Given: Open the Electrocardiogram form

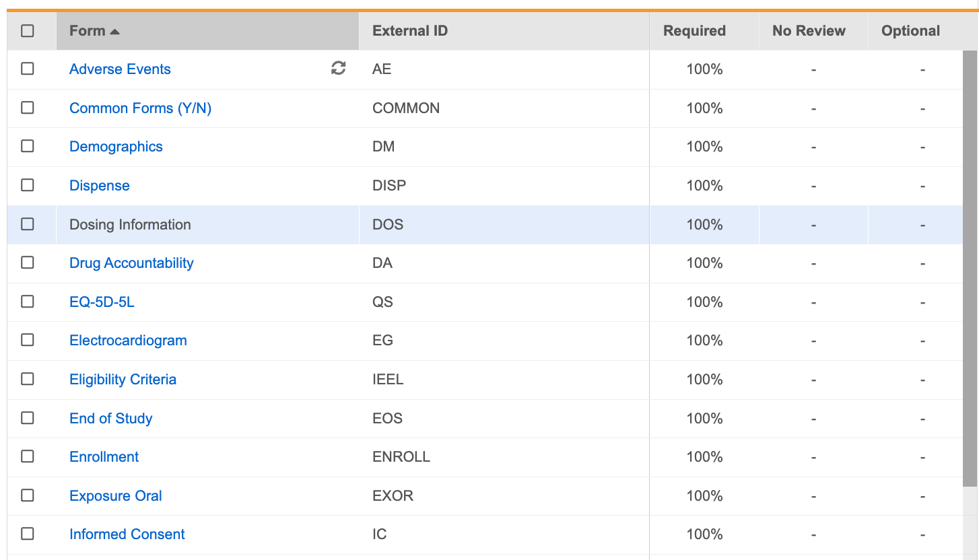Looking at the screenshot, I should (128, 341).
